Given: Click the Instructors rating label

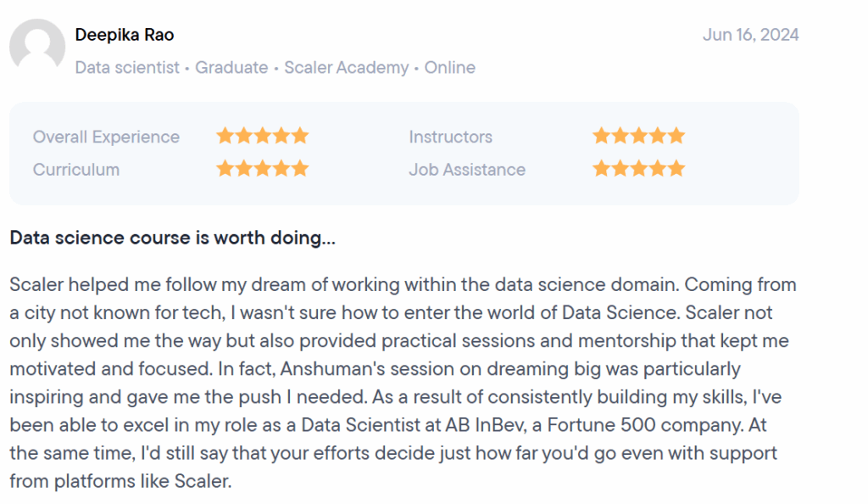Looking at the screenshot, I should (x=450, y=137).
